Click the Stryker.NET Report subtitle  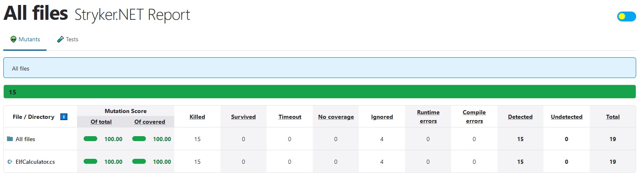[132, 15]
